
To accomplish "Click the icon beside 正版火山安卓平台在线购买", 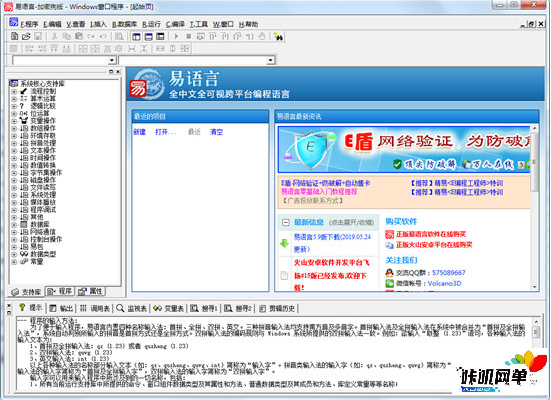I will tap(389, 245).
